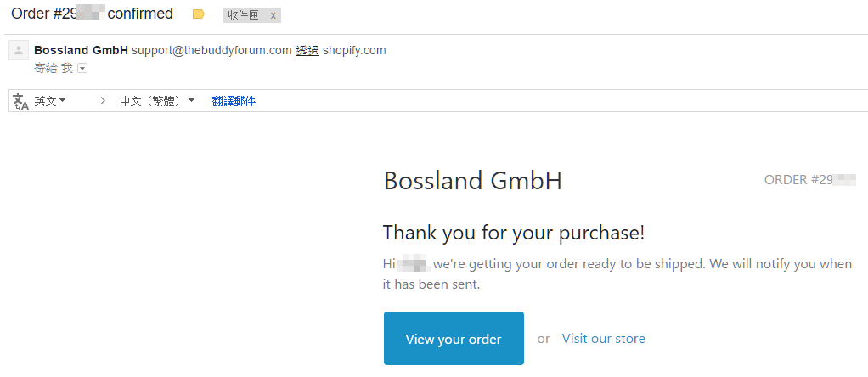Click the Bossland GmbH store heading
This screenshot has height=377, width=868.
coord(472,181)
